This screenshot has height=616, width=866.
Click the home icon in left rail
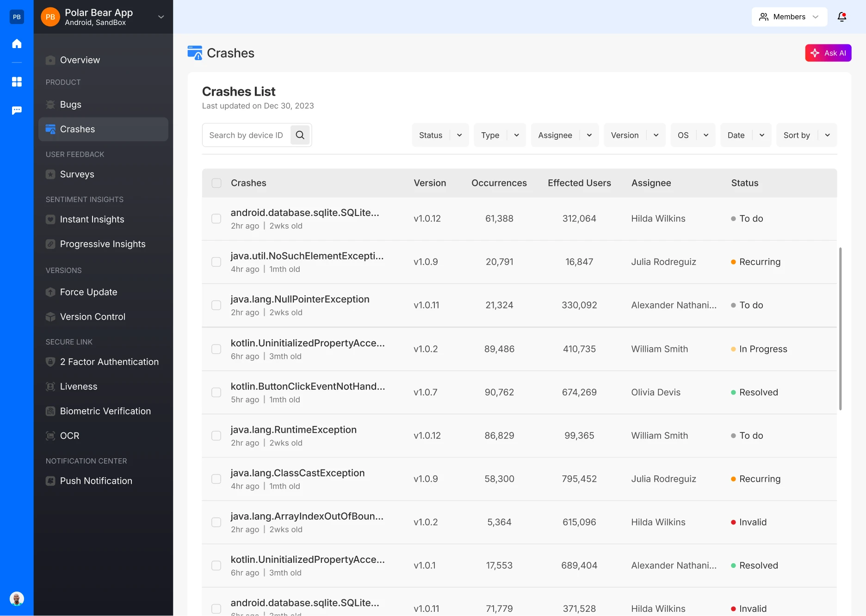point(17,43)
